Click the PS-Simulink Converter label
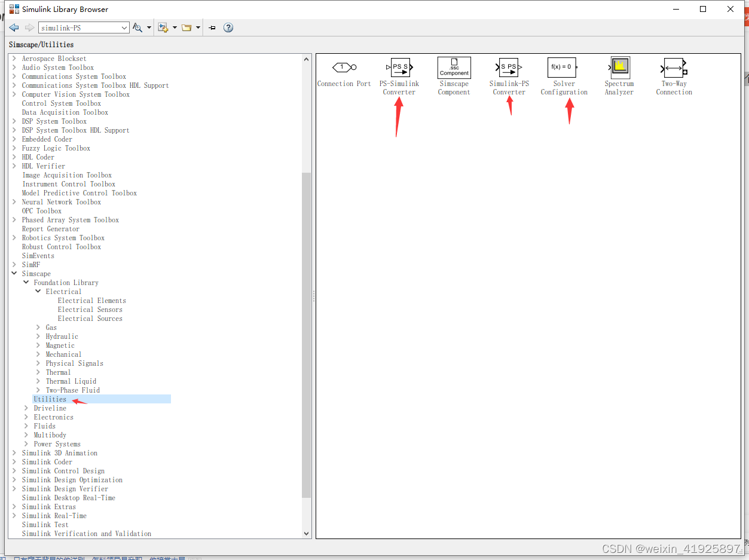The image size is (749, 560). coord(399,88)
